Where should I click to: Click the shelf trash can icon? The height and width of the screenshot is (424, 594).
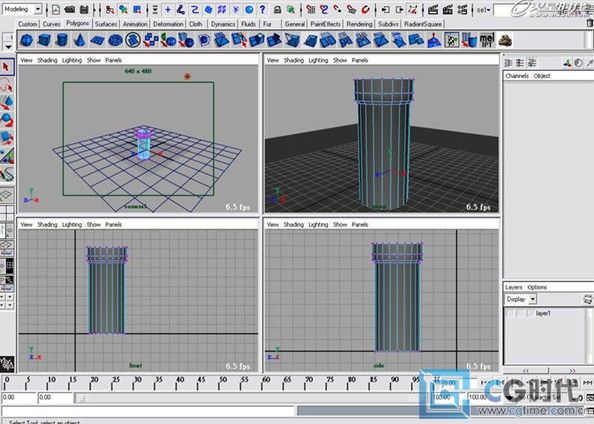point(590,23)
